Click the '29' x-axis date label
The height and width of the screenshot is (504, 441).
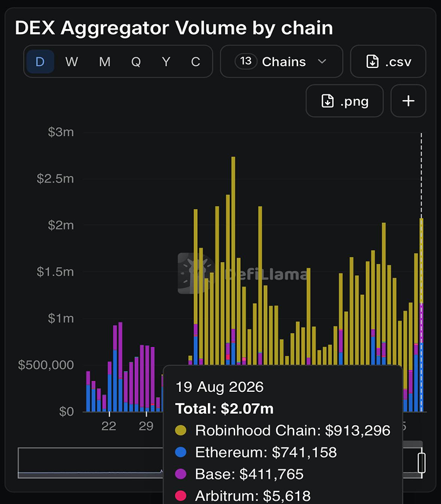click(x=146, y=427)
